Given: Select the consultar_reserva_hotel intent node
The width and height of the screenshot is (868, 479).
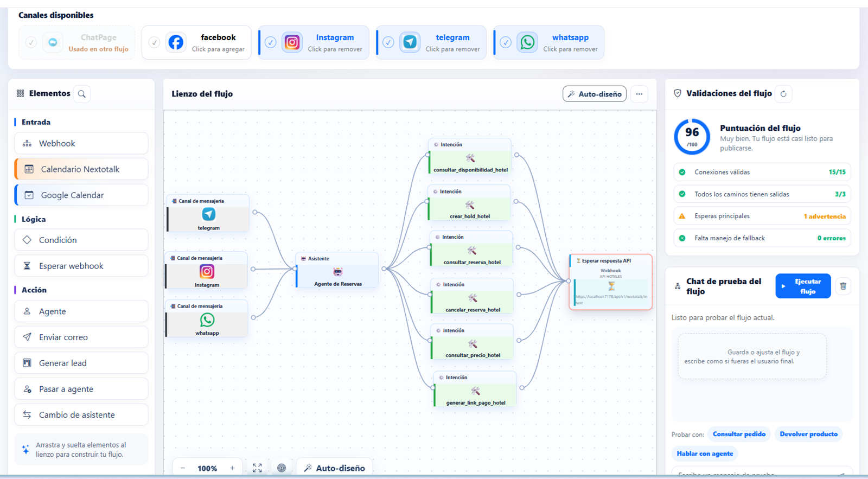Looking at the screenshot, I should click(471, 249).
